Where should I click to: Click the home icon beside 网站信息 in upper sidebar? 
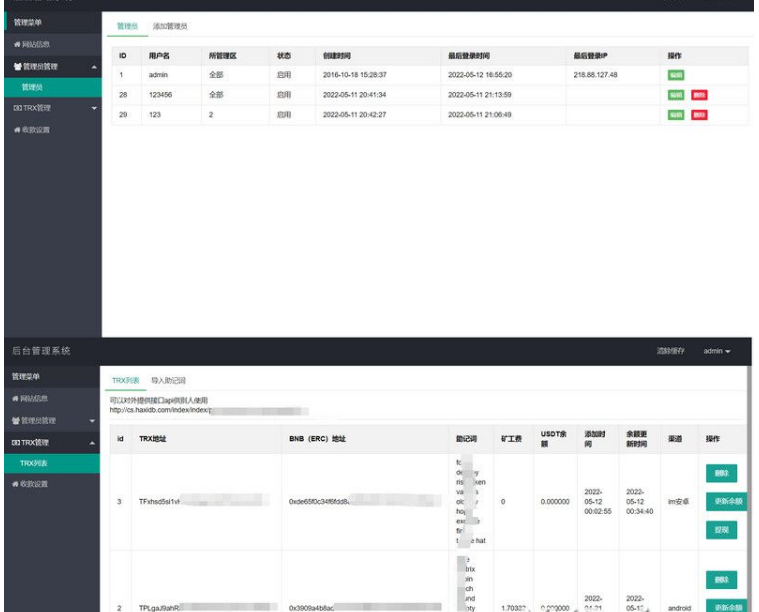(15, 45)
